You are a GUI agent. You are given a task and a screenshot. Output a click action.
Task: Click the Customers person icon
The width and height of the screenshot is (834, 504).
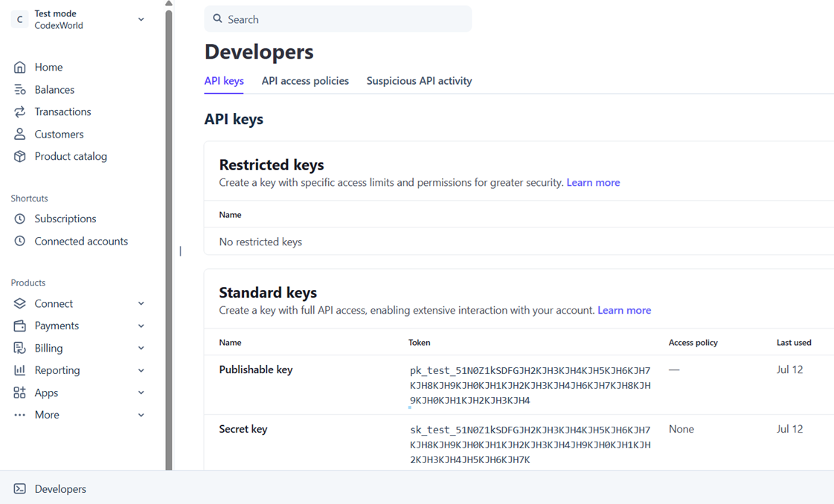(x=19, y=134)
